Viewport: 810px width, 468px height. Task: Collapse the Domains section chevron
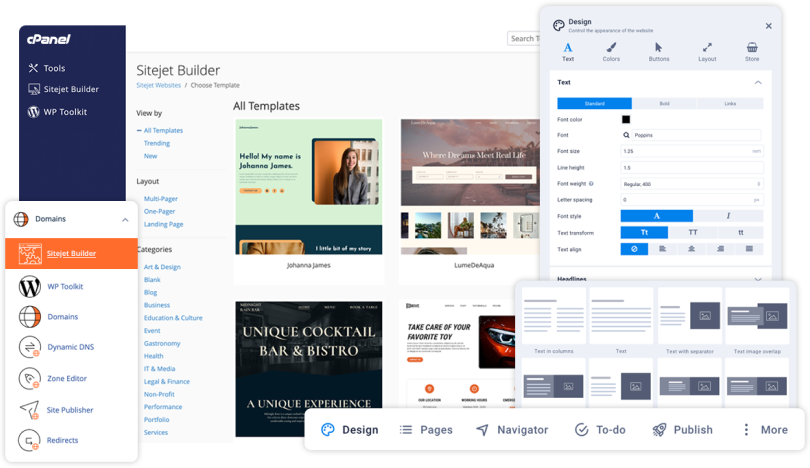point(125,219)
